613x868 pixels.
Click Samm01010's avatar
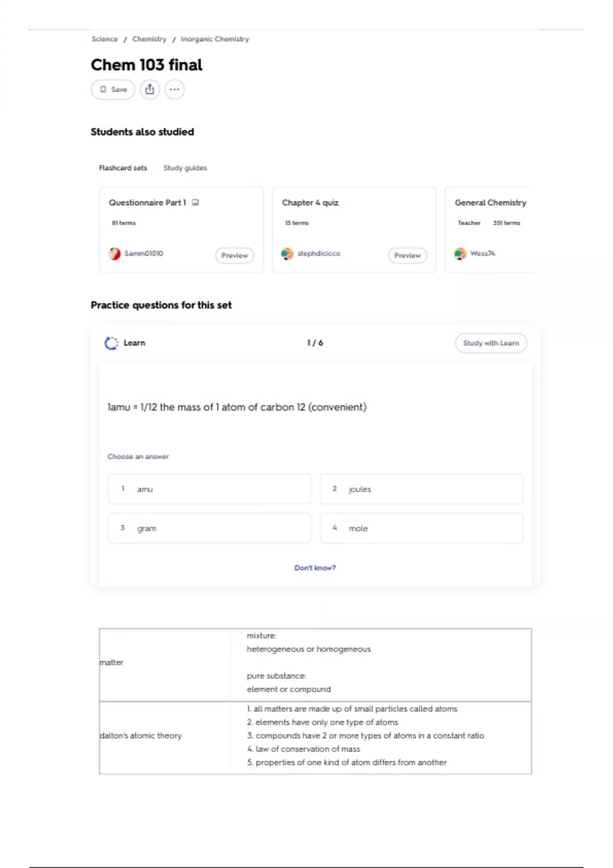pyautogui.click(x=114, y=253)
